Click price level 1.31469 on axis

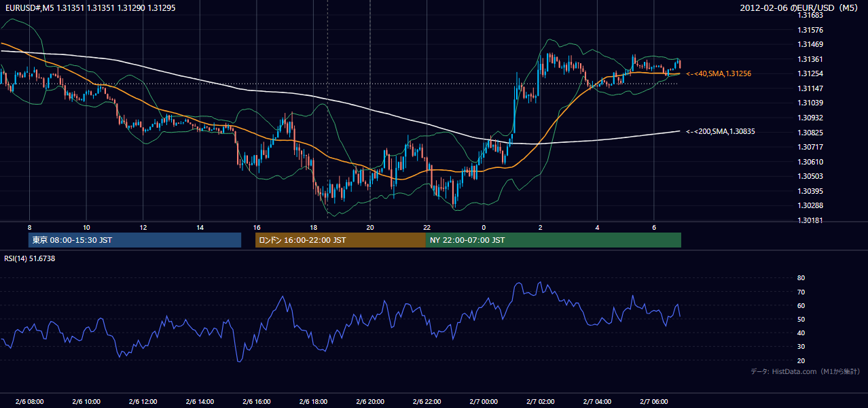(x=812, y=44)
